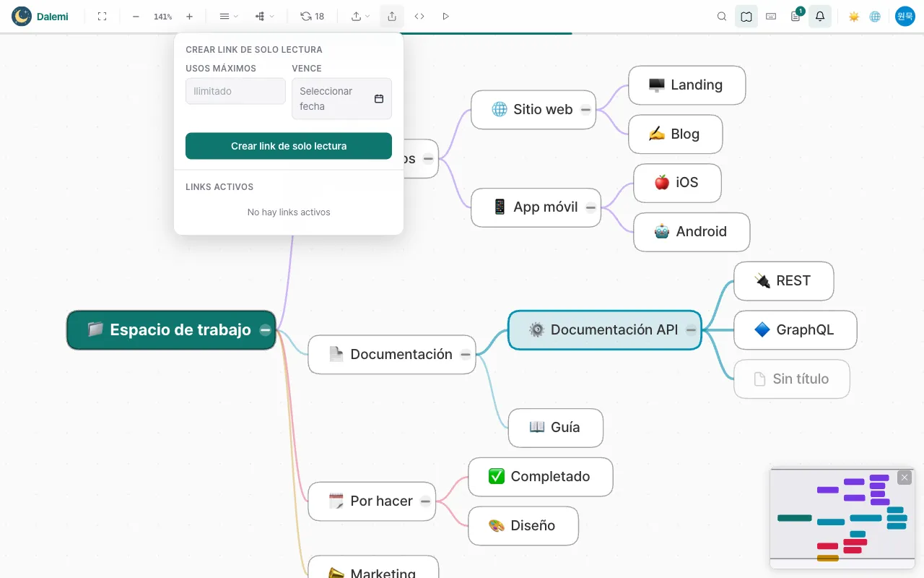The height and width of the screenshot is (578, 924).
Task: Click the Crear link de solo lectura button
Action: click(289, 146)
